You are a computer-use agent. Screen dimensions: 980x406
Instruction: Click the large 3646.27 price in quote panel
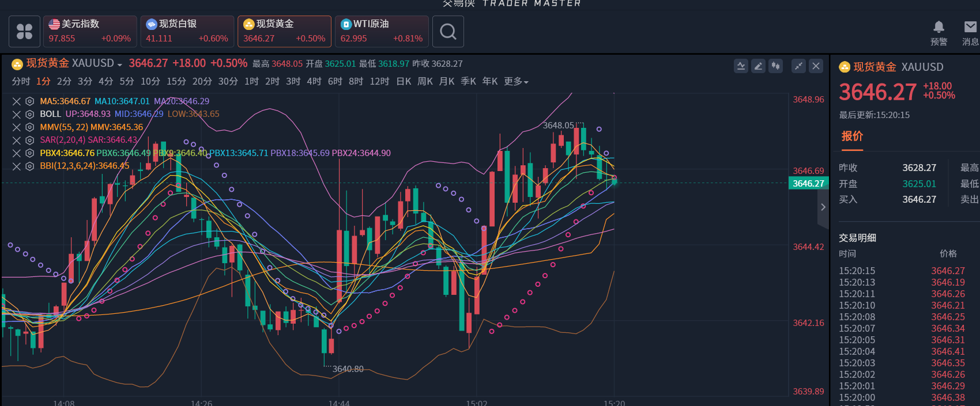point(877,92)
